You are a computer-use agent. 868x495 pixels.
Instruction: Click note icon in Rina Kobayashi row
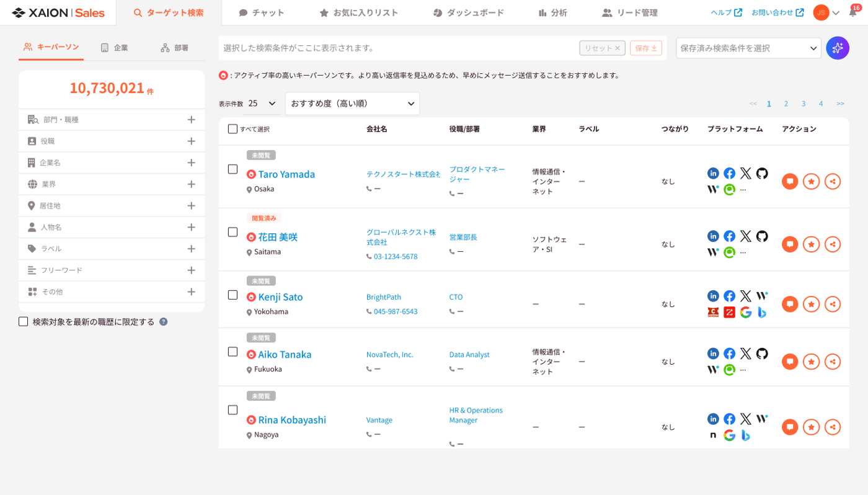point(713,435)
